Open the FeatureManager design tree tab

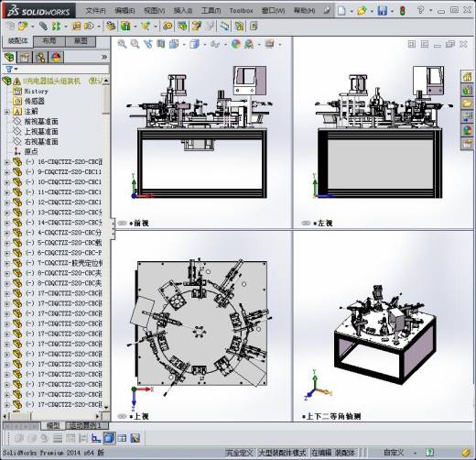pos(9,57)
